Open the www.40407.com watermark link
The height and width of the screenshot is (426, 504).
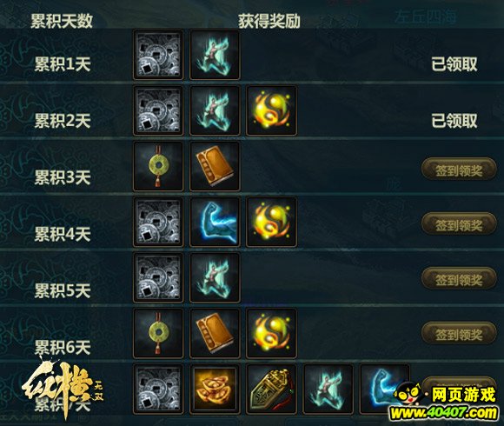coord(444,413)
